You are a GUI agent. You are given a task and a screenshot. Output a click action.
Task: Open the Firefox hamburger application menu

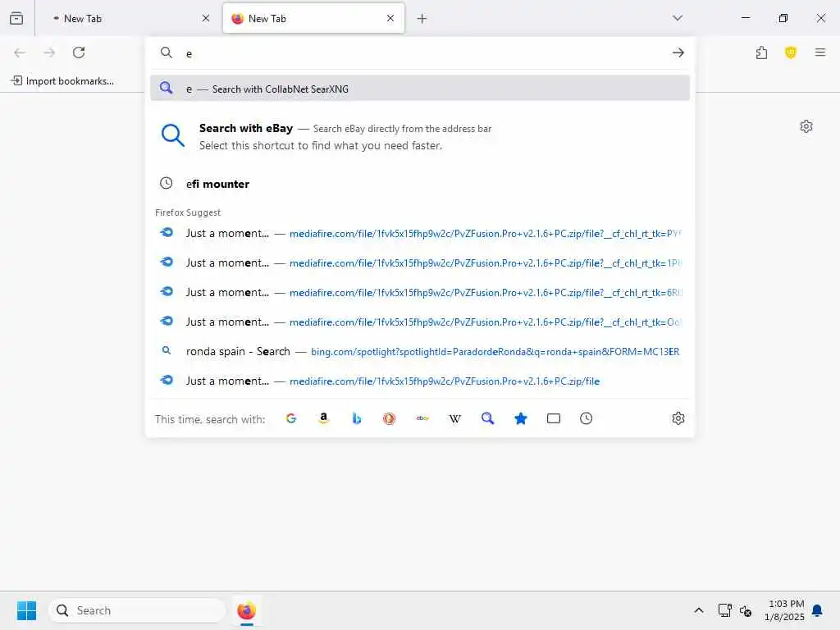pyautogui.click(x=819, y=52)
